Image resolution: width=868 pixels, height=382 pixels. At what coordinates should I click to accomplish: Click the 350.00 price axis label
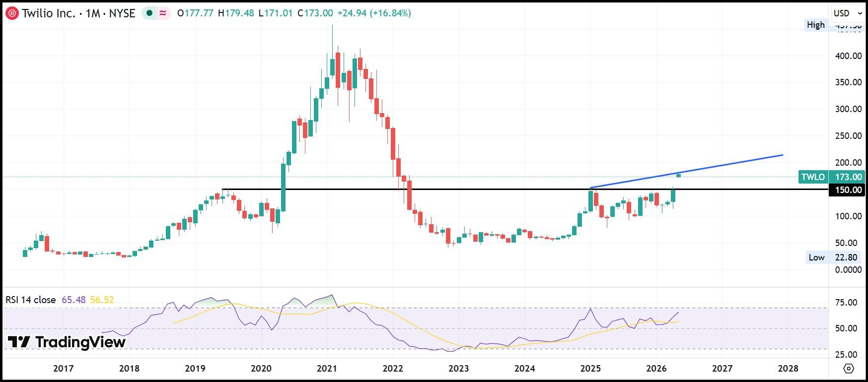tap(849, 82)
